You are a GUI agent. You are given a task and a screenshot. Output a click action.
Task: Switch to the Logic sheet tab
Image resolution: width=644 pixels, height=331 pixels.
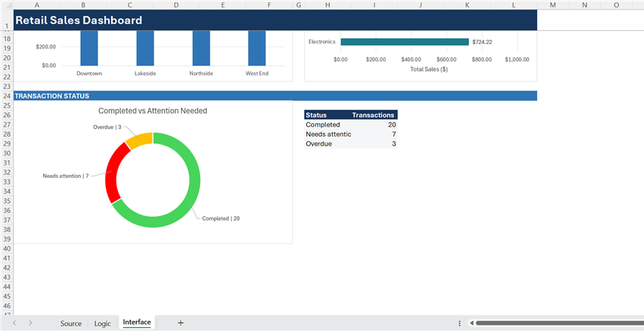(102, 323)
